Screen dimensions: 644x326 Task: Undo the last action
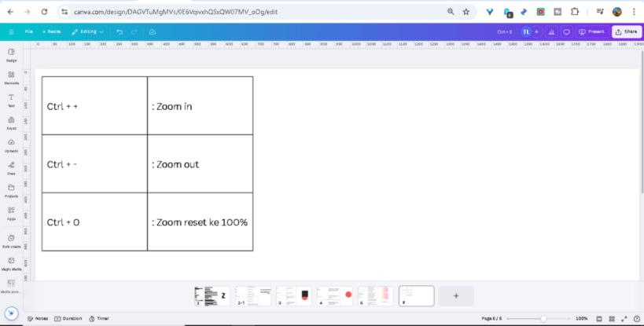120,32
